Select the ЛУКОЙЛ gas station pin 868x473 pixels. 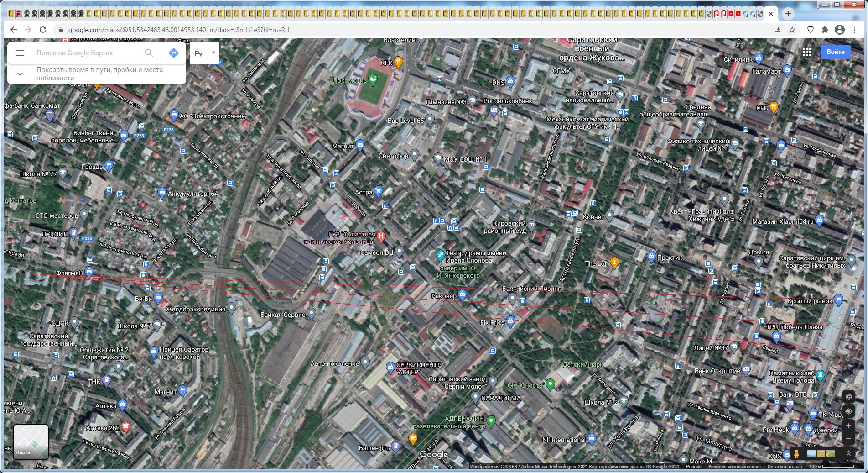click(74, 234)
